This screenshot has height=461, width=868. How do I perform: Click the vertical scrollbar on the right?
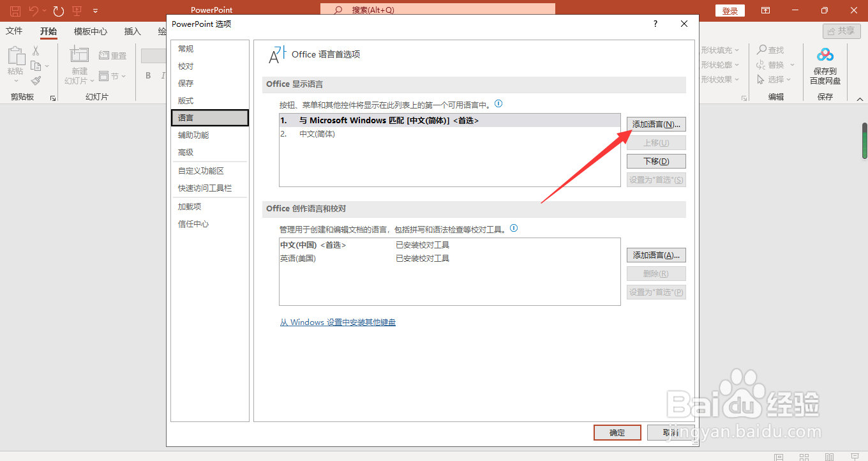pyautogui.click(x=865, y=140)
